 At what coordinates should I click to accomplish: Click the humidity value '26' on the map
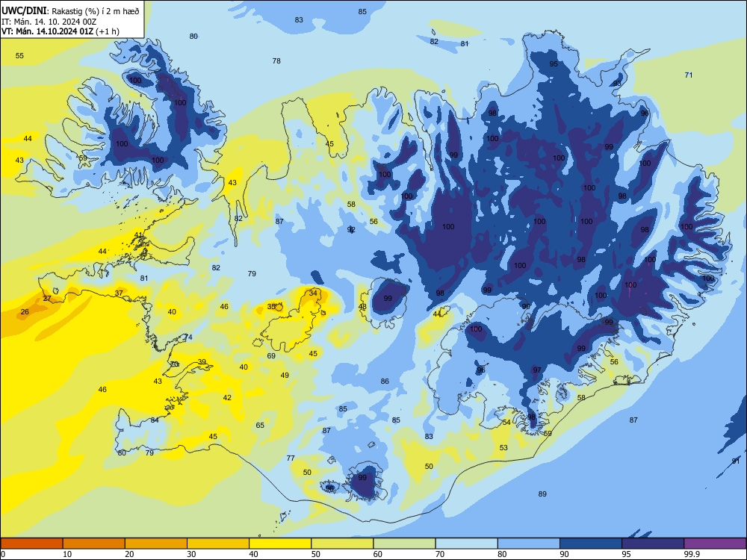point(25,312)
